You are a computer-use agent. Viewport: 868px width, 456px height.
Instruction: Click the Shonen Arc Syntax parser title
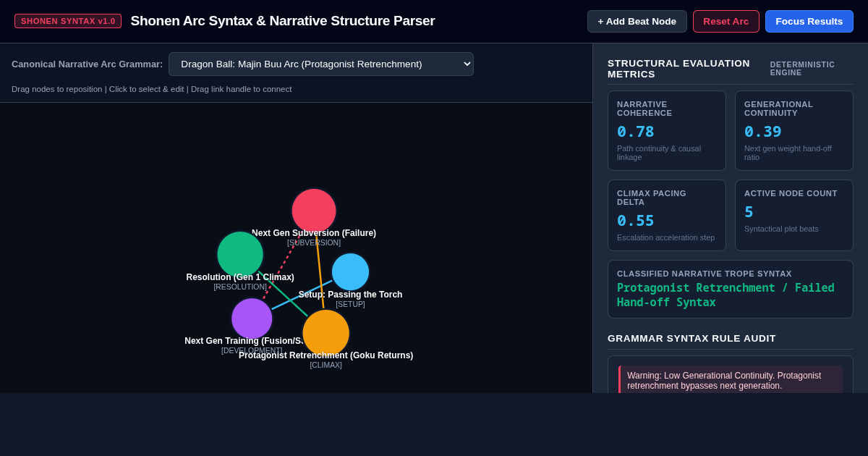coord(283,21)
